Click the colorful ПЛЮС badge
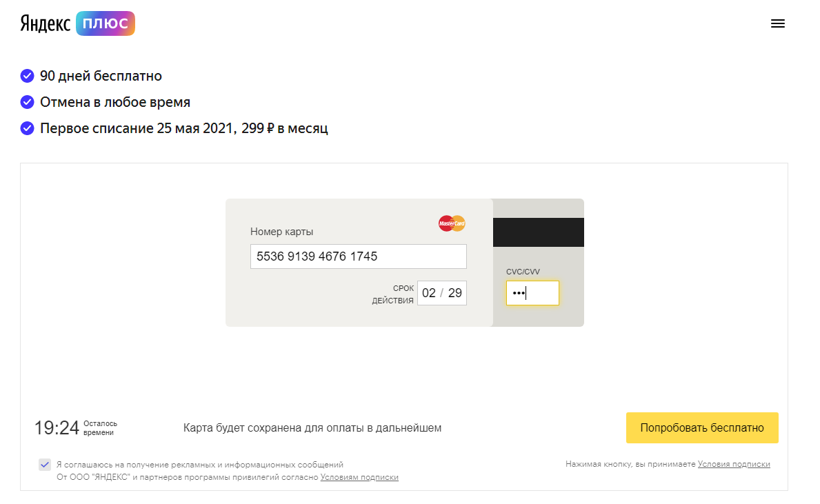This screenshot has width=820, height=504. coord(106,23)
